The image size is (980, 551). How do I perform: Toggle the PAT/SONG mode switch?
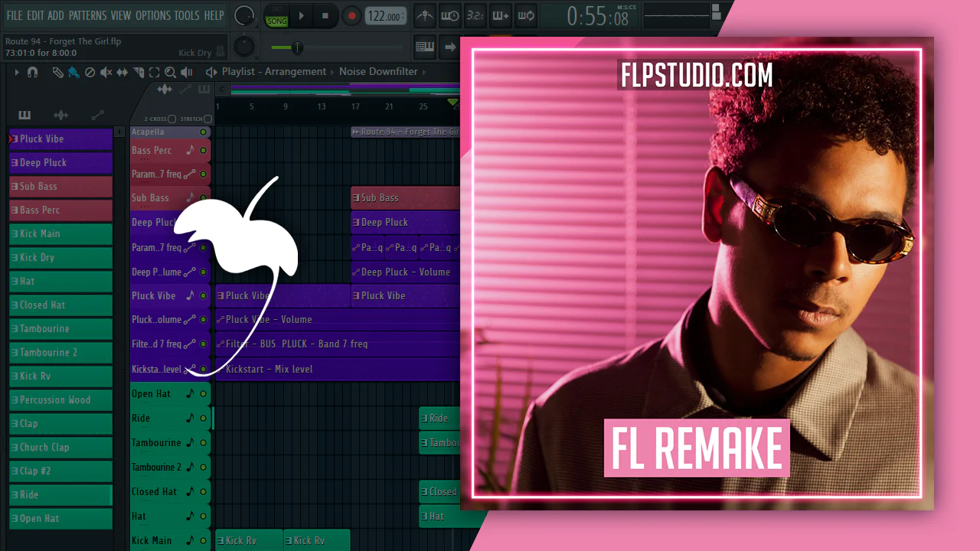coord(276,15)
